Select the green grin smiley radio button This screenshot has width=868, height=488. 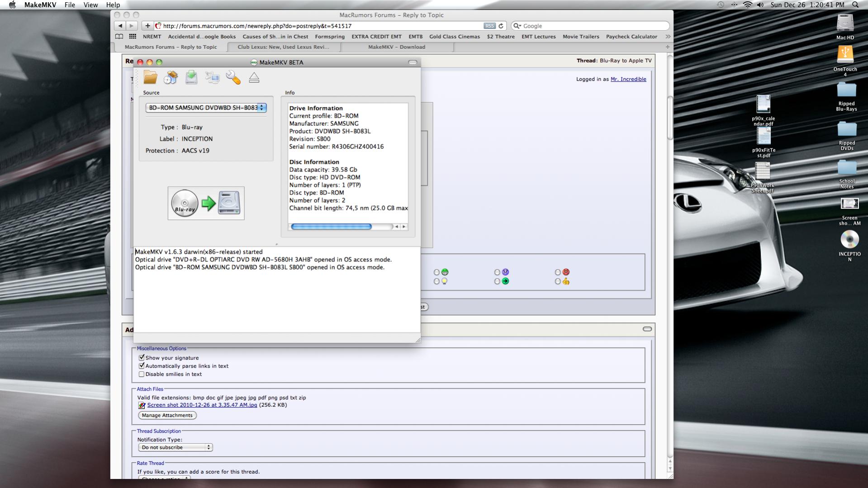[436, 272]
